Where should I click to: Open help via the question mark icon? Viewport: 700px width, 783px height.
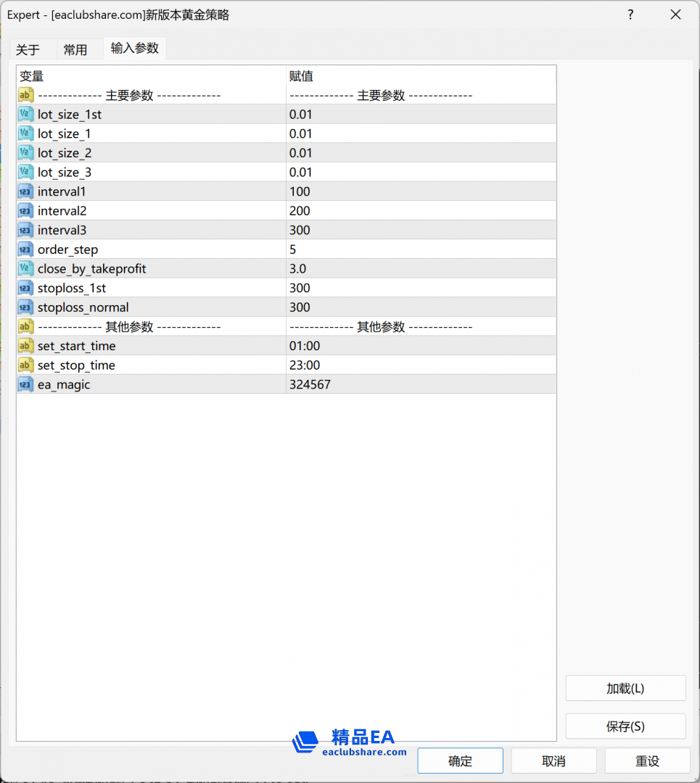click(x=630, y=14)
